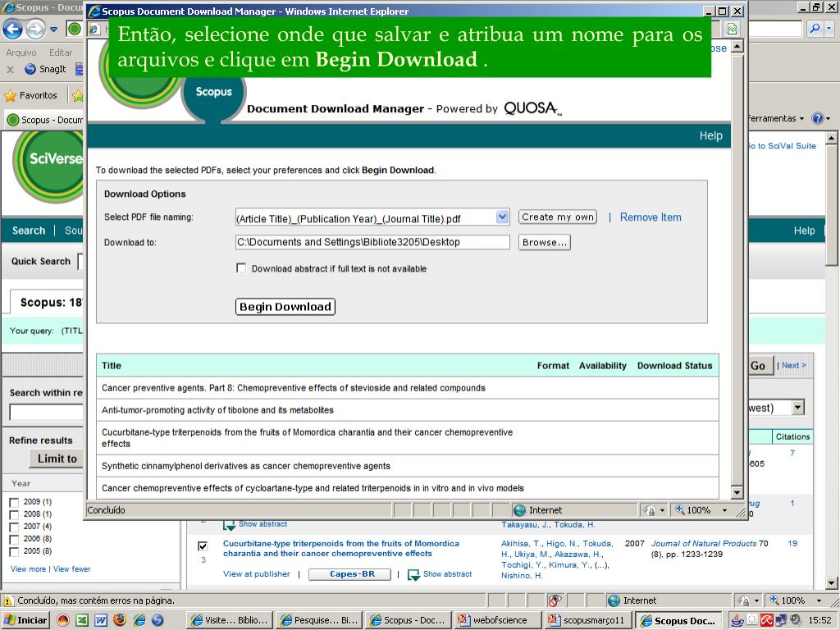Select the Scopus - Docum browser tab
This screenshot has height=630, width=840.
46,120
